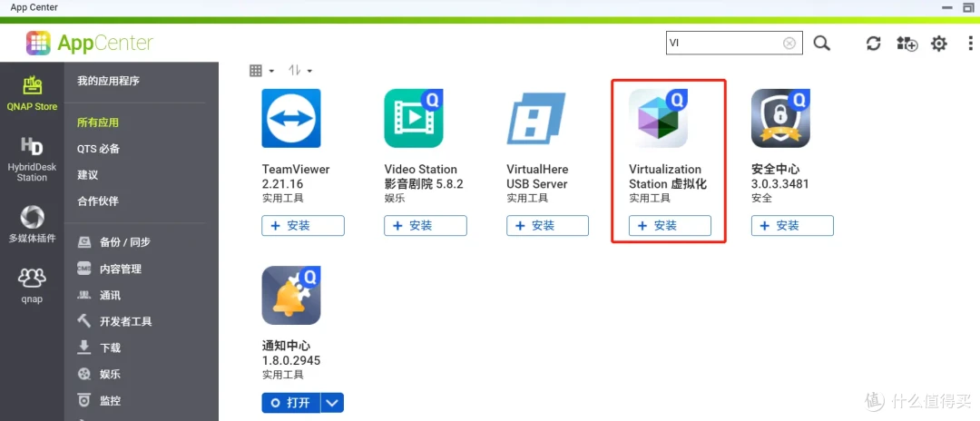Select 合作伙伴 category
The height and width of the screenshot is (421, 980).
pos(97,201)
